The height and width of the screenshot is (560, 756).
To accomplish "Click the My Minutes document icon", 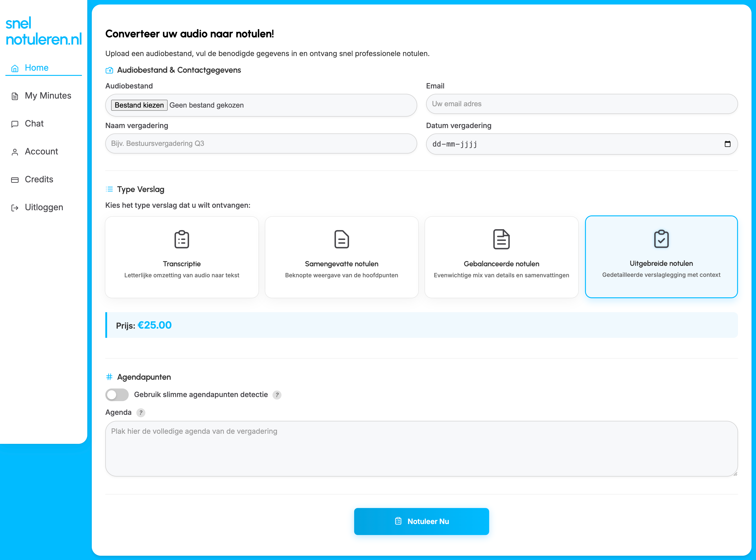I will pos(15,96).
